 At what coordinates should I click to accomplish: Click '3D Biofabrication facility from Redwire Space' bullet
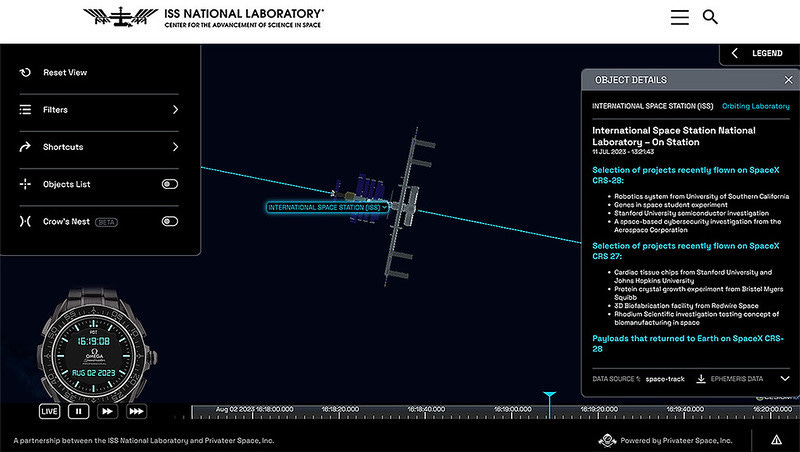click(686, 306)
